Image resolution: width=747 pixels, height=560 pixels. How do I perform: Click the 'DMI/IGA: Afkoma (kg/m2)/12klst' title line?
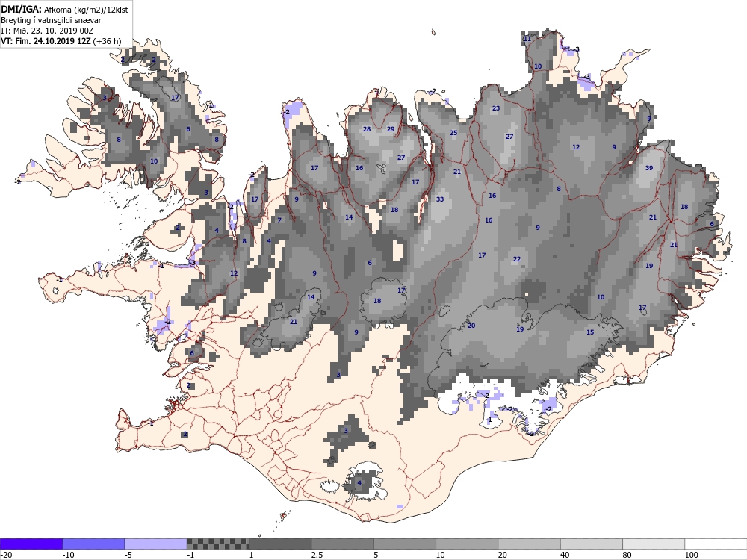64,9
